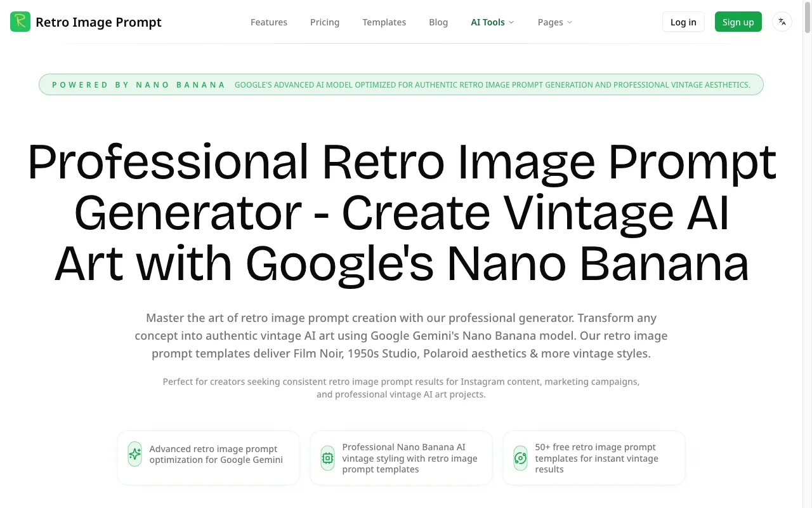The image size is (812, 508).
Task: Expand the Pages dropdown chevron
Action: 570,22
